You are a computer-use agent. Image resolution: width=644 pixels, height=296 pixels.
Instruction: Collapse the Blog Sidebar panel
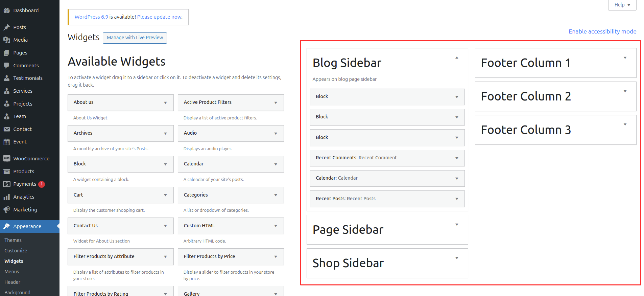[x=457, y=58]
